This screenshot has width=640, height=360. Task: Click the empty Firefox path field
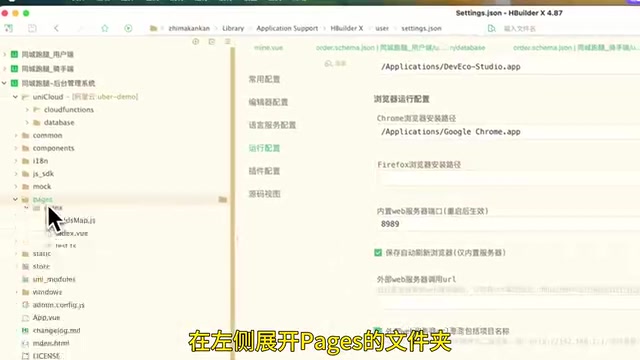508,178
